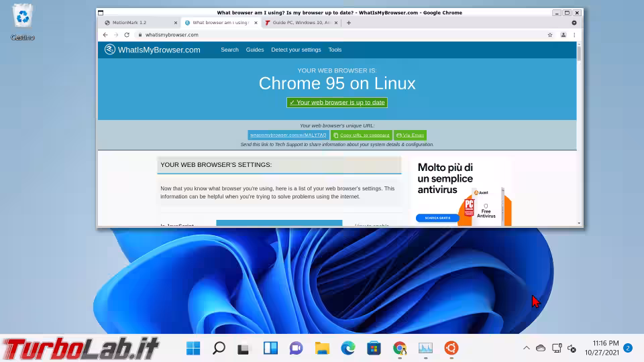644x362 pixels.
Task: Click the network tray icon
Action: click(x=557, y=348)
